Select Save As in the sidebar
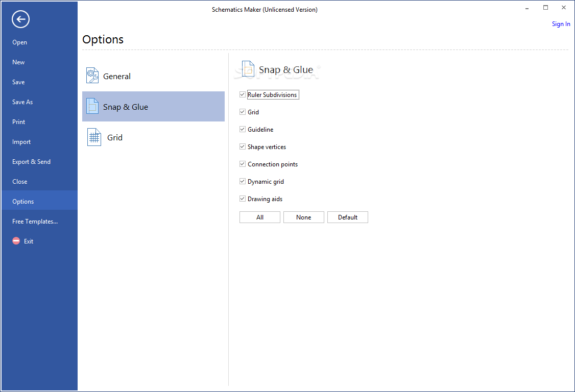Viewport: 575px width, 392px height. click(x=22, y=102)
